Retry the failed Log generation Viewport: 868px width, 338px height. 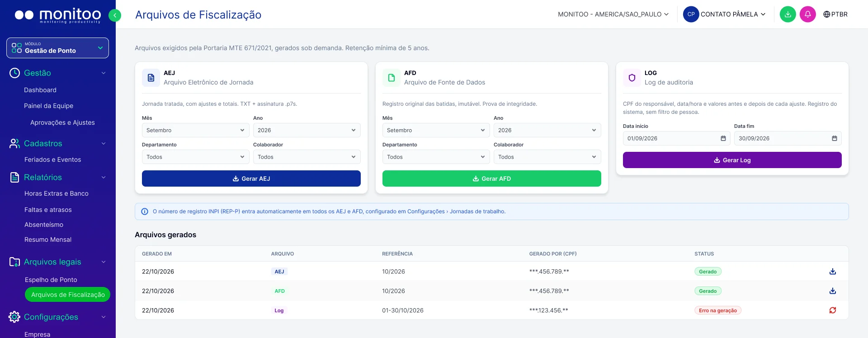point(832,310)
